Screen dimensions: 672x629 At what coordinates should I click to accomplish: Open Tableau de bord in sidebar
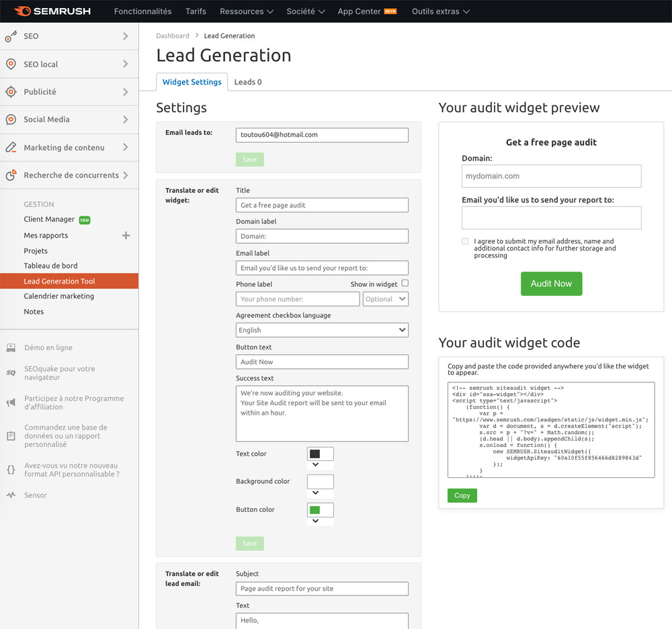tap(50, 265)
